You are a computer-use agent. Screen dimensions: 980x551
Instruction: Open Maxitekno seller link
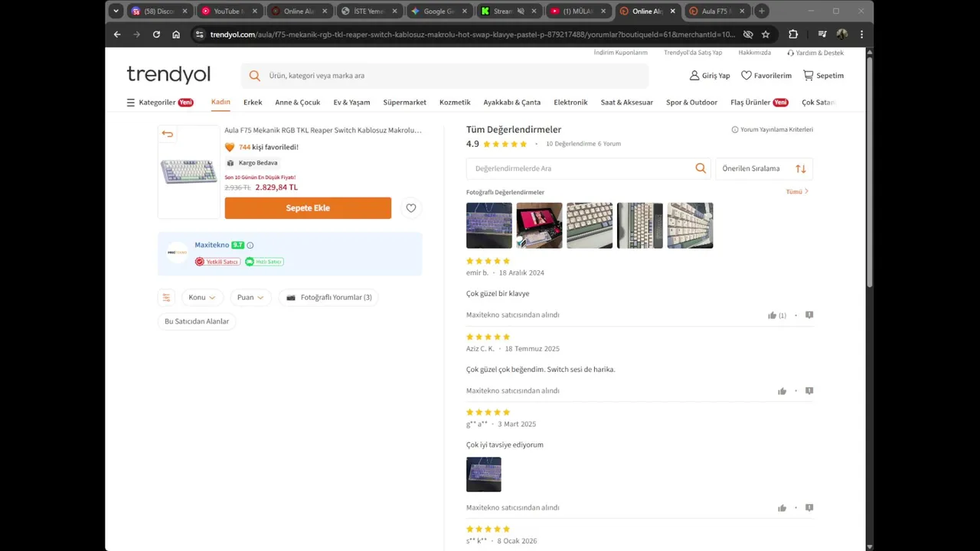211,245
